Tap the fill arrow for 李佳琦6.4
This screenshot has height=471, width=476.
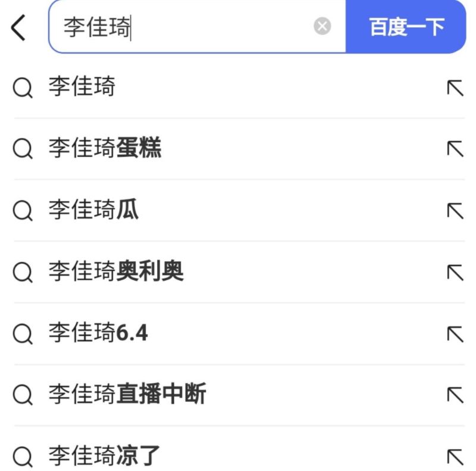pyautogui.click(x=455, y=333)
